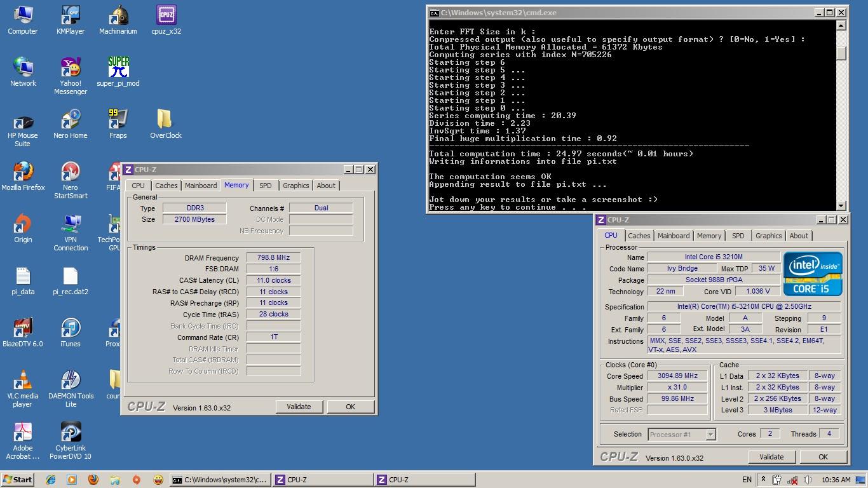This screenshot has width=868, height=488.
Task: Click the DRAM Frequency 798.8 MHz value
Action: [x=273, y=258]
